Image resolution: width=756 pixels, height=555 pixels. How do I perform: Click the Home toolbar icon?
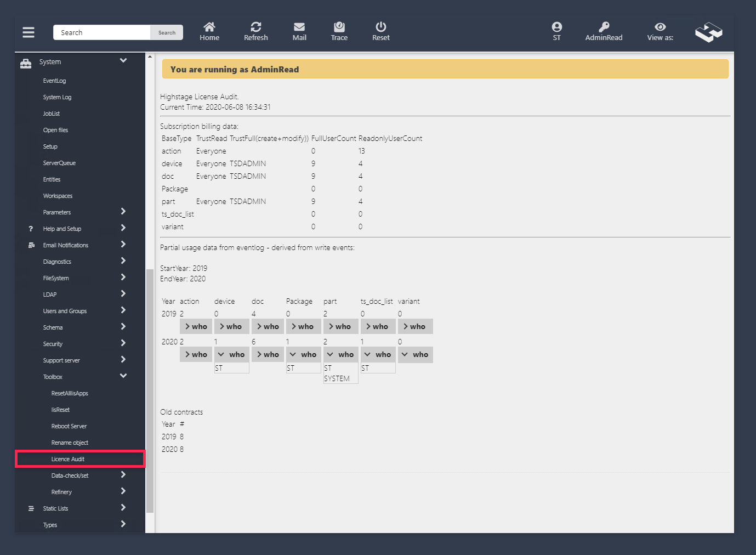pyautogui.click(x=209, y=27)
